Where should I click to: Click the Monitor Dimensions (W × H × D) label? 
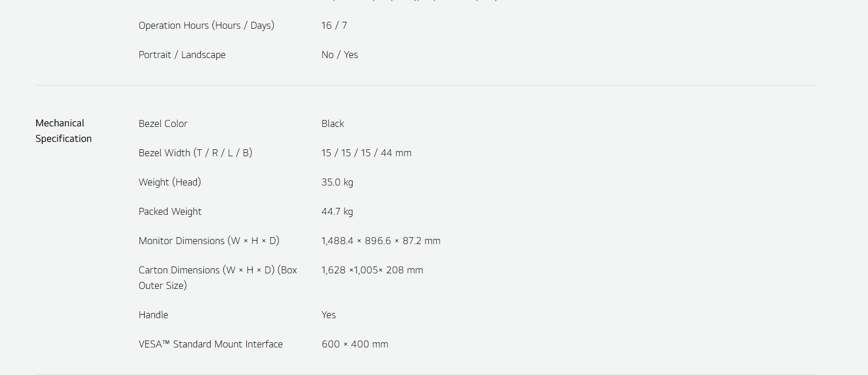[209, 241]
